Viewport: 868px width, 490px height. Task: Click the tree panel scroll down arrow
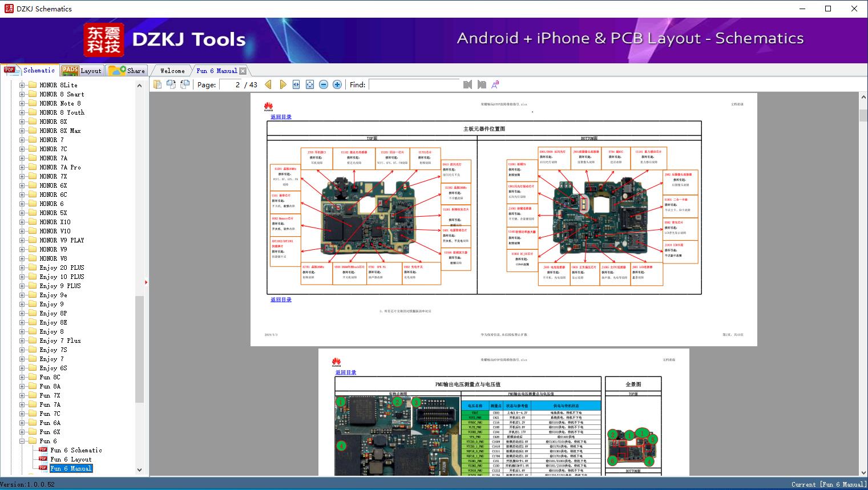coord(139,470)
